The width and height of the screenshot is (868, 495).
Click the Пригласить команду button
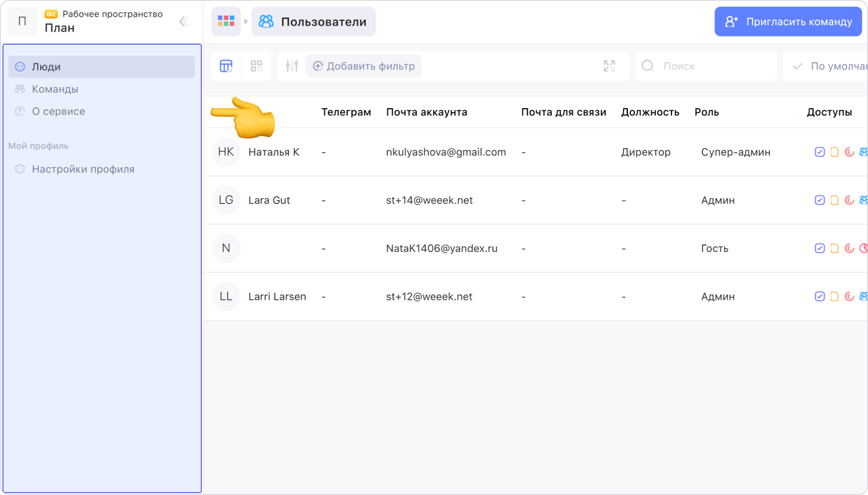[x=788, y=21]
